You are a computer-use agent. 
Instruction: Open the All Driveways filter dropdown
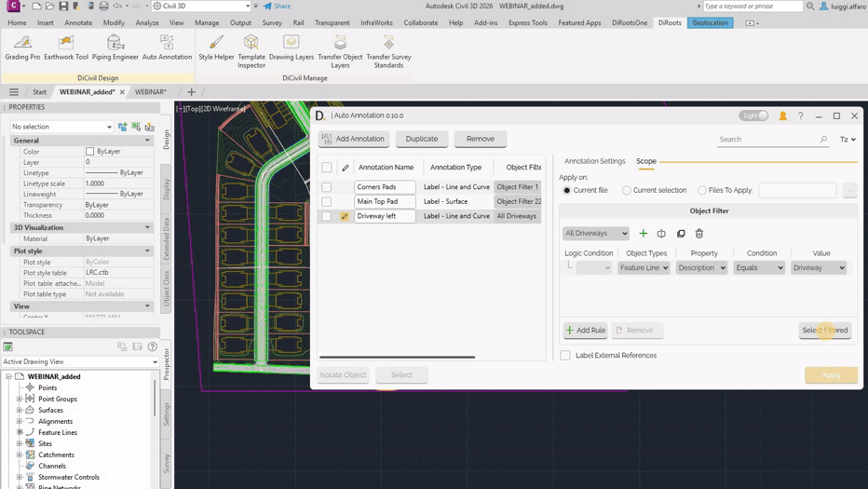[x=596, y=233]
